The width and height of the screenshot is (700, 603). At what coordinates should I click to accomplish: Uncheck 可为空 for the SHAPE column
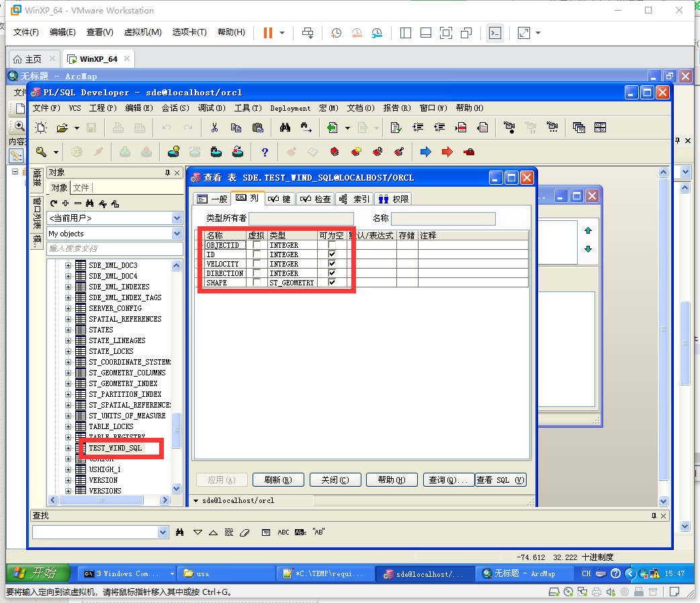tap(332, 282)
